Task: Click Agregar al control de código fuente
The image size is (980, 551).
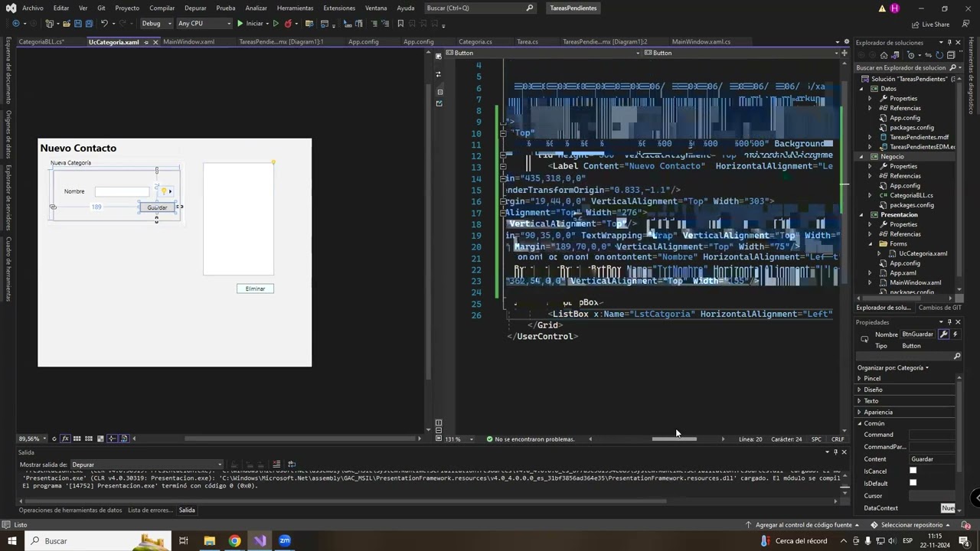Action: coord(803,525)
